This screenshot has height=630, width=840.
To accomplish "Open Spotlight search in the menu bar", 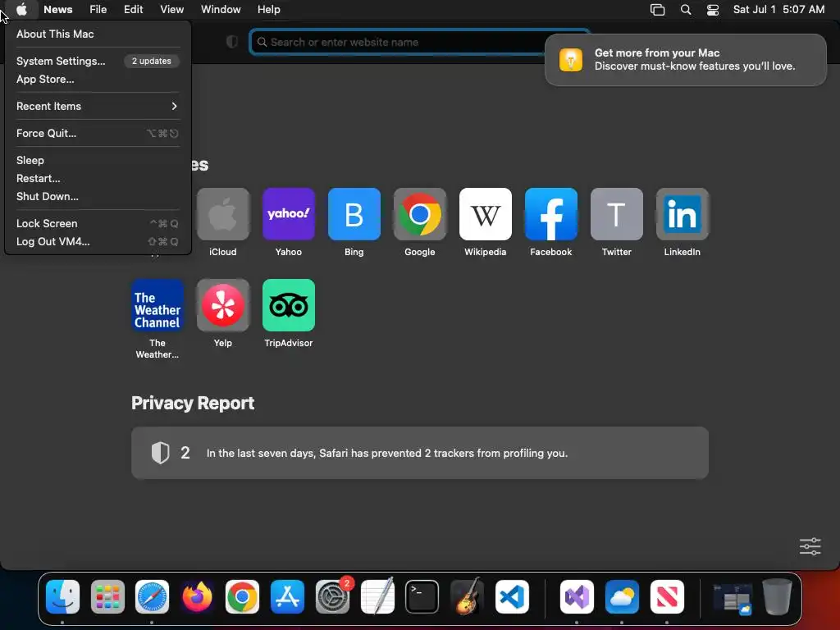I will pyautogui.click(x=686, y=10).
